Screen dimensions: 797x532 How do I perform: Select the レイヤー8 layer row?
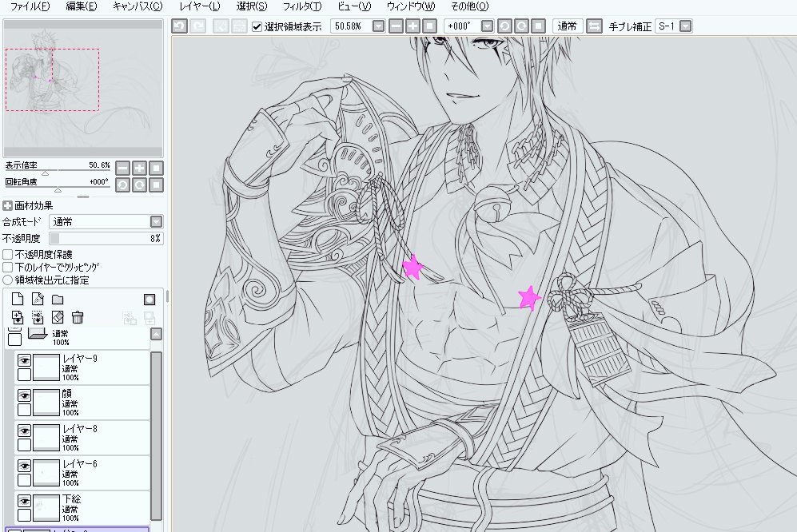82,438
